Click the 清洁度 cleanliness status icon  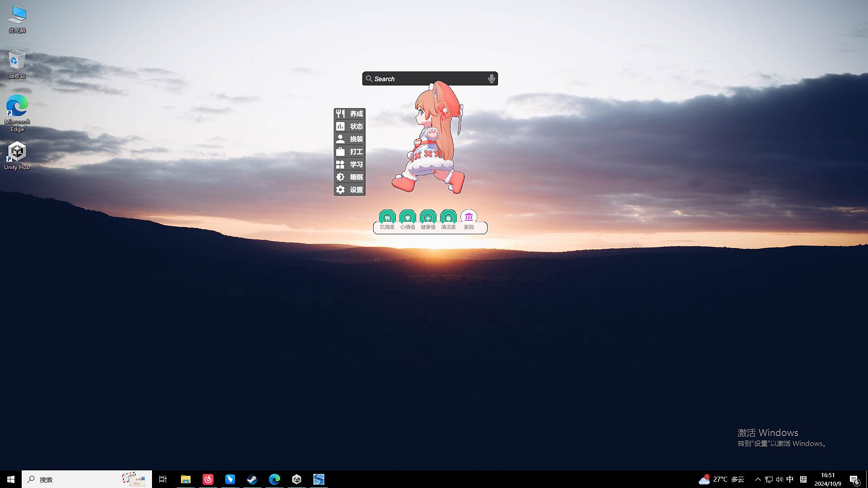click(448, 218)
